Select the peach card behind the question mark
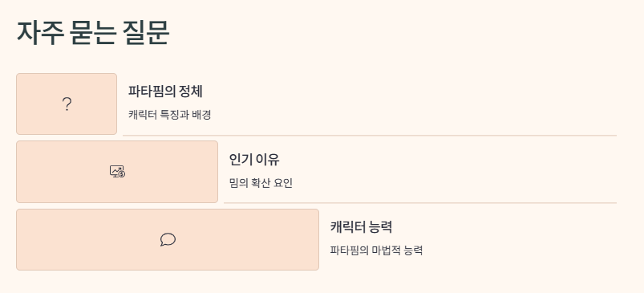The height and width of the screenshot is (293, 644). (67, 104)
